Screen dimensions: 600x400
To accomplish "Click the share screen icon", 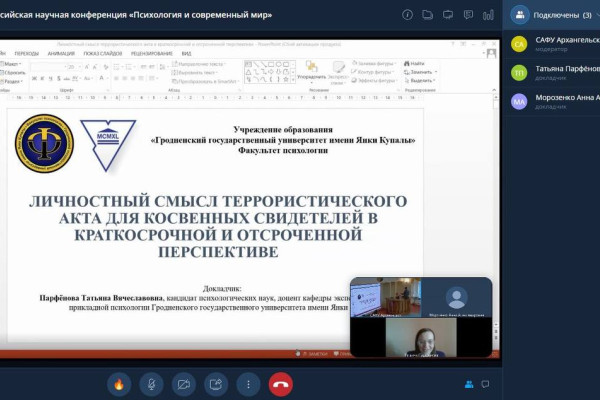I will point(216,383).
